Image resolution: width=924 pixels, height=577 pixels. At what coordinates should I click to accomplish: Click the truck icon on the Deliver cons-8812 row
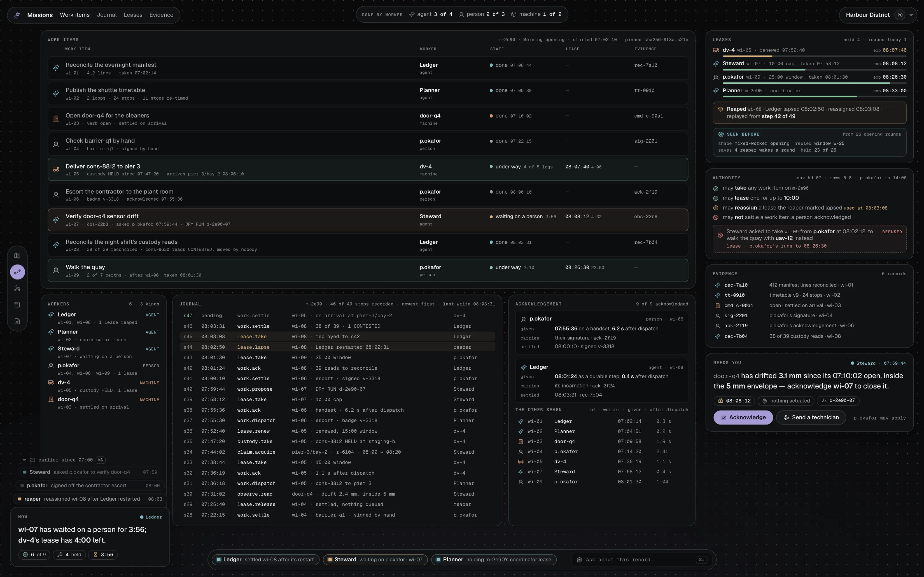tap(56, 170)
